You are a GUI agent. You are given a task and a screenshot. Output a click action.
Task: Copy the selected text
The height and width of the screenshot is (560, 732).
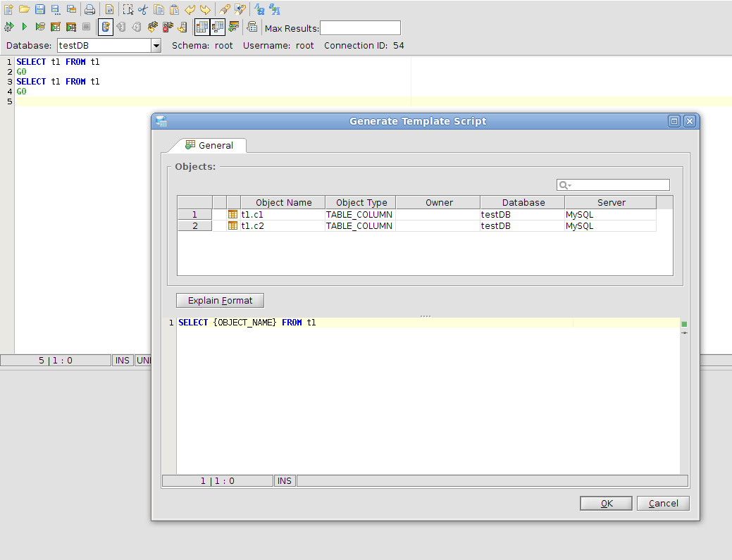[159, 9]
